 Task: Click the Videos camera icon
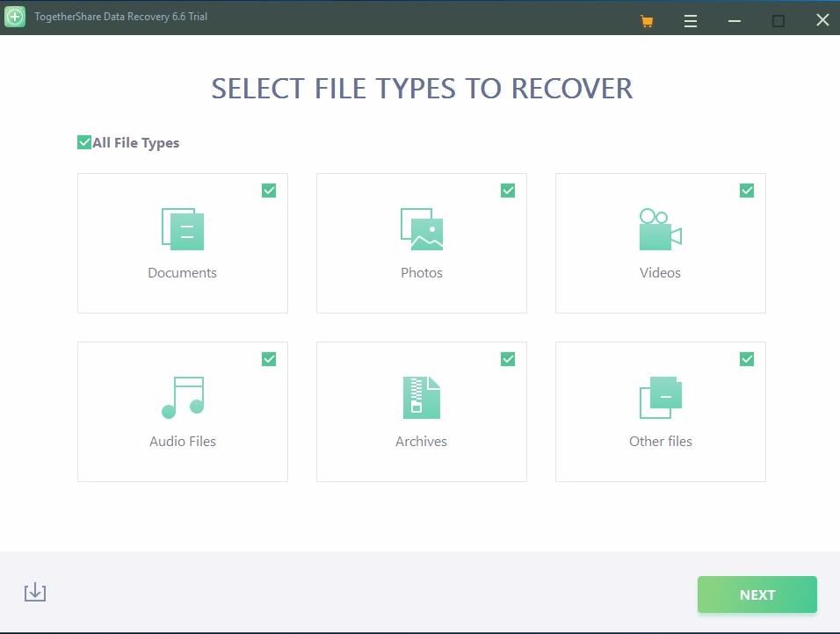(660, 229)
